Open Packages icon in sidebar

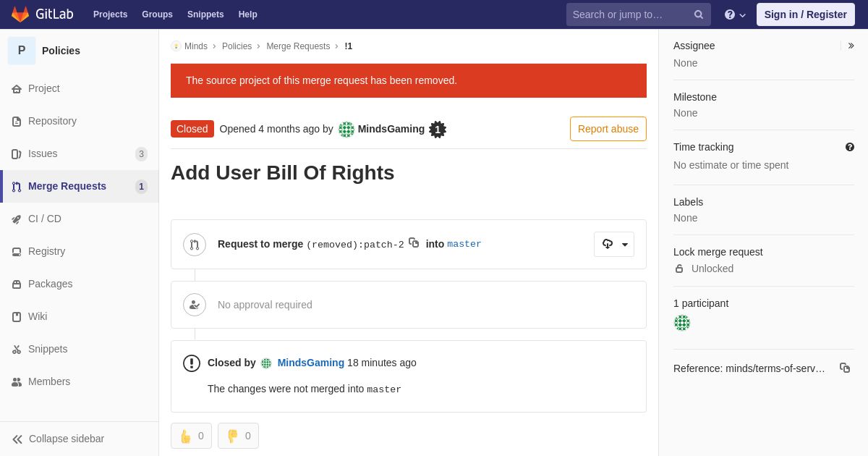click(17, 284)
